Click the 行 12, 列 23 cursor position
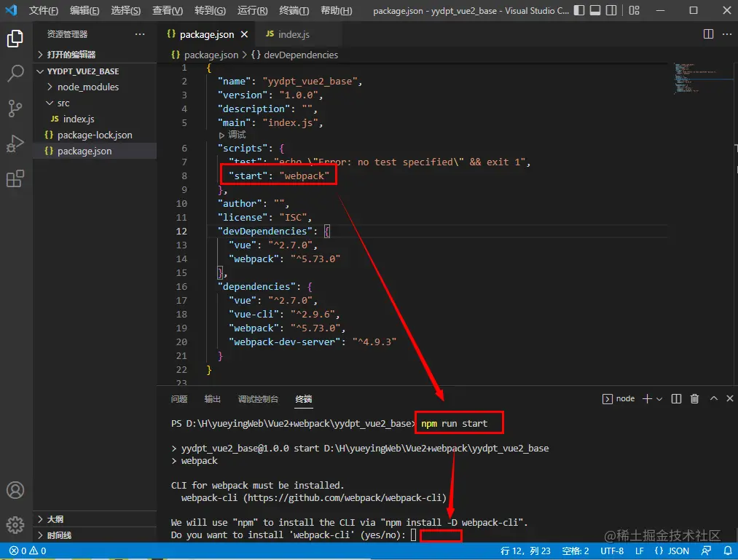 pos(525,551)
